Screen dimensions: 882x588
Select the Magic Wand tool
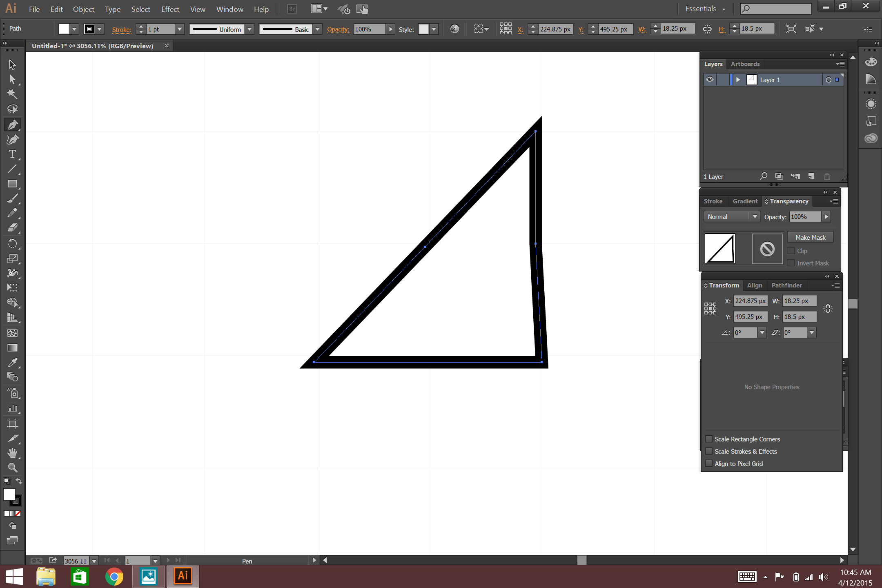pos(12,94)
